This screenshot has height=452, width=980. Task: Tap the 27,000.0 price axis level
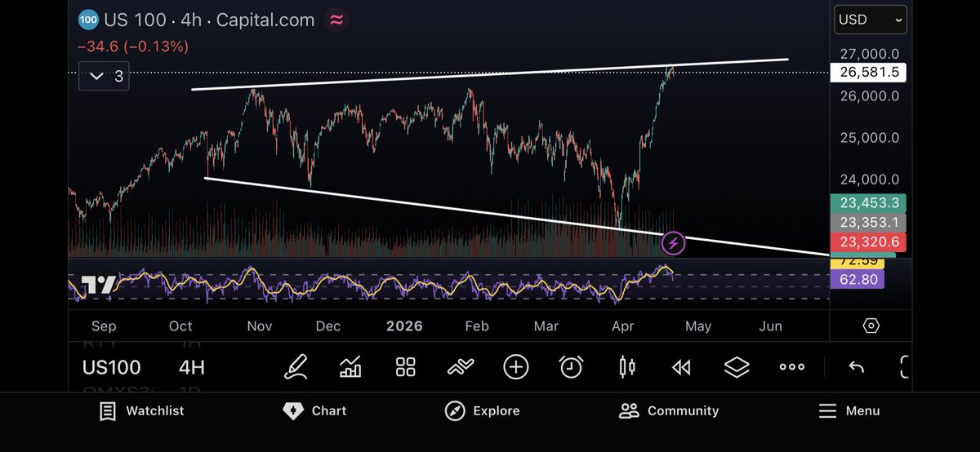(870, 53)
